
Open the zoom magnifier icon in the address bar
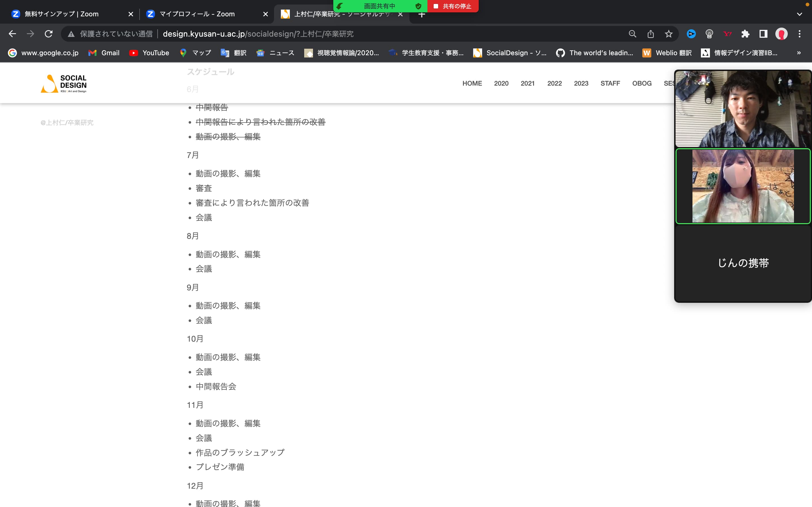(632, 34)
